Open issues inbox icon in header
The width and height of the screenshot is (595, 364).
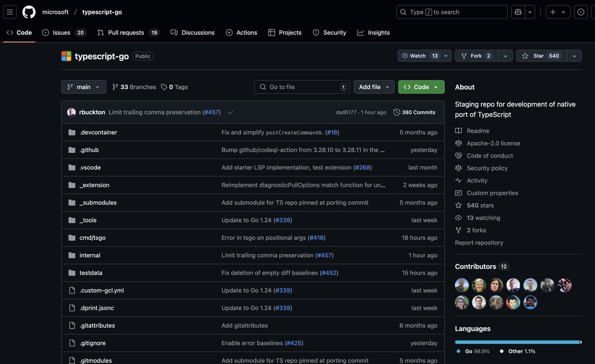[581, 12]
